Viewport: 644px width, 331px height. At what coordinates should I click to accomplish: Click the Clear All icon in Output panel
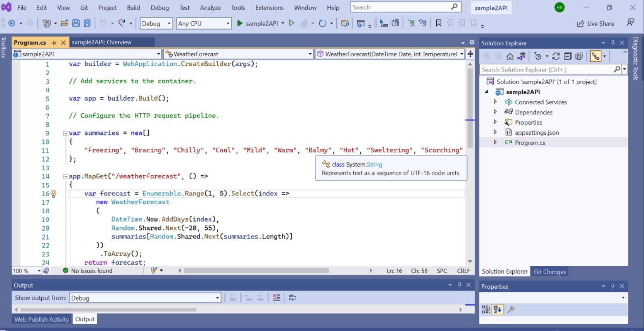pos(276,297)
